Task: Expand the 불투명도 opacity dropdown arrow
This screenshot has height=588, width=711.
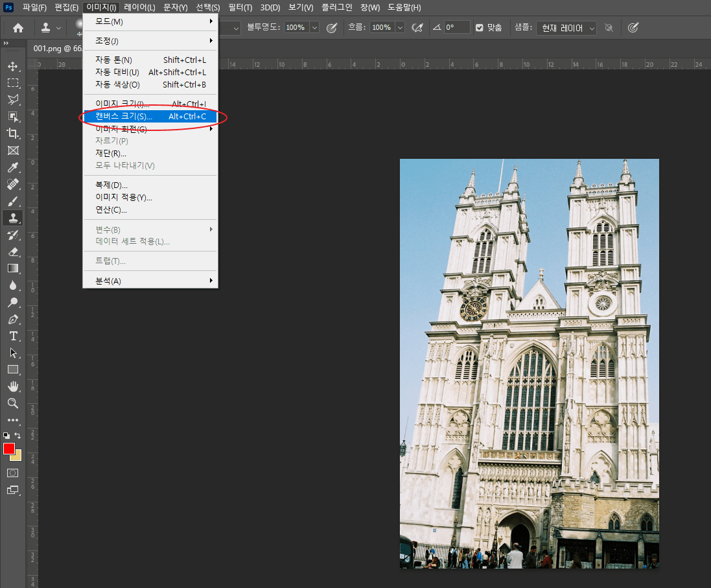Action: click(x=315, y=28)
